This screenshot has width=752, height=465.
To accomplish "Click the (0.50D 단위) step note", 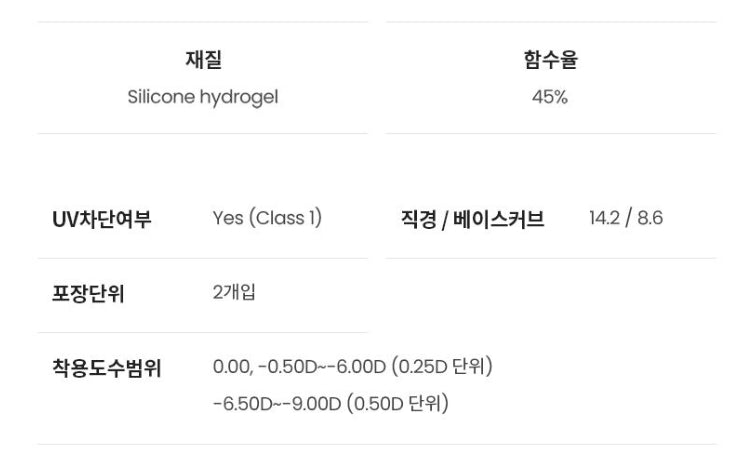I will tap(398, 404).
